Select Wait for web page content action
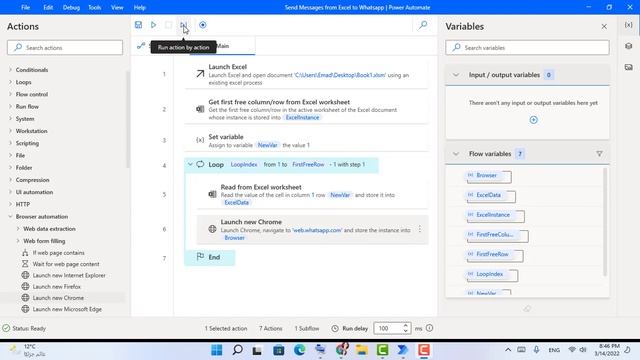The height and width of the screenshot is (360, 640). coord(66,264)
